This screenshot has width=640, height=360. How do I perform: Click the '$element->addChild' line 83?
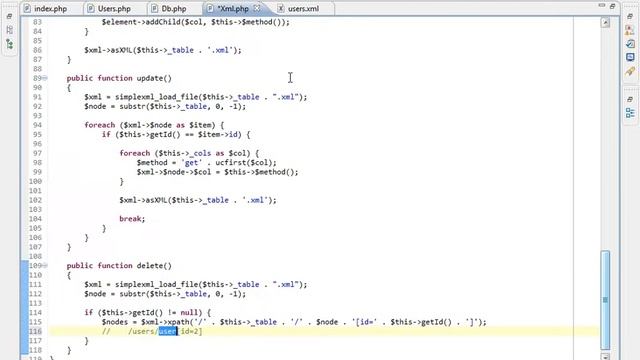tap(196, 22)
